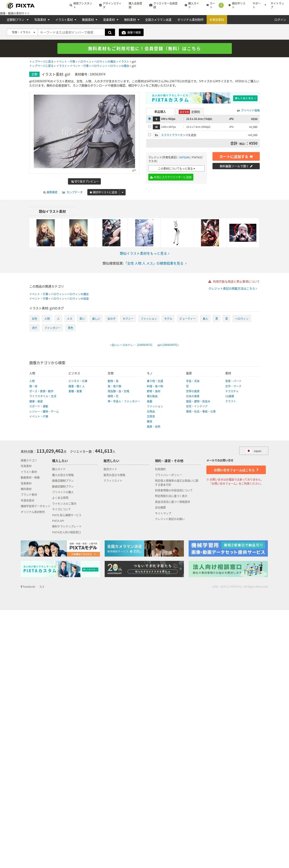Open プリペイド価格 swap link
The image size is (289, 868).
point(248,110)
